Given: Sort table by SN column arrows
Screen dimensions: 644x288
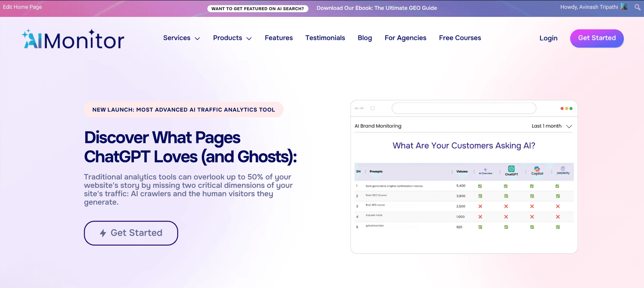Looking at the screenshot, I should click(x=365, y=172).
